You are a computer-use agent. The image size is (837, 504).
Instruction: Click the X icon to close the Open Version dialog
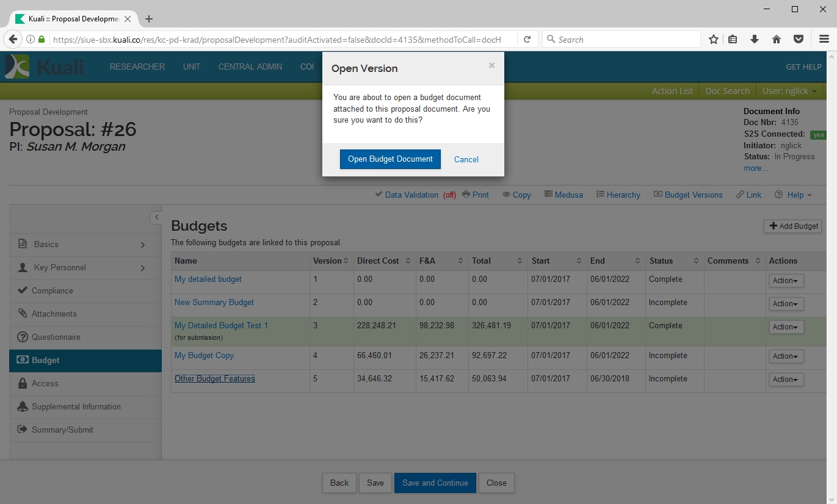(491, 65)
